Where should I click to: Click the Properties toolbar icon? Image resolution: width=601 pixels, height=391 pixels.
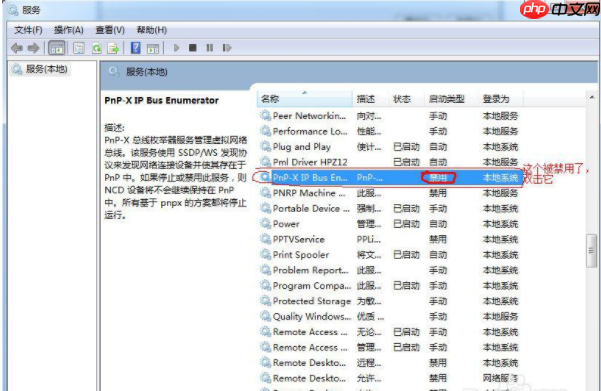(79, 48)
